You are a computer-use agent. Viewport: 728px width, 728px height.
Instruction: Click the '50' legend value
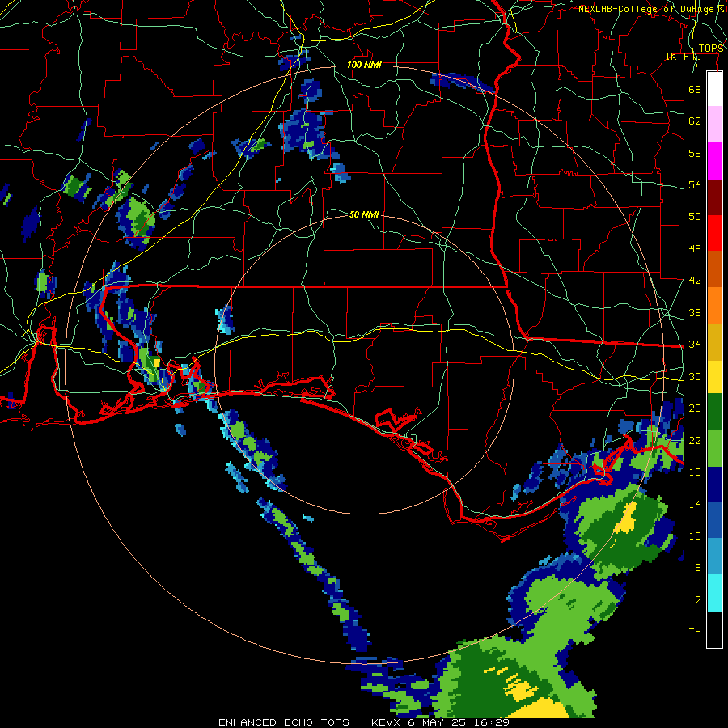[695, 216]
